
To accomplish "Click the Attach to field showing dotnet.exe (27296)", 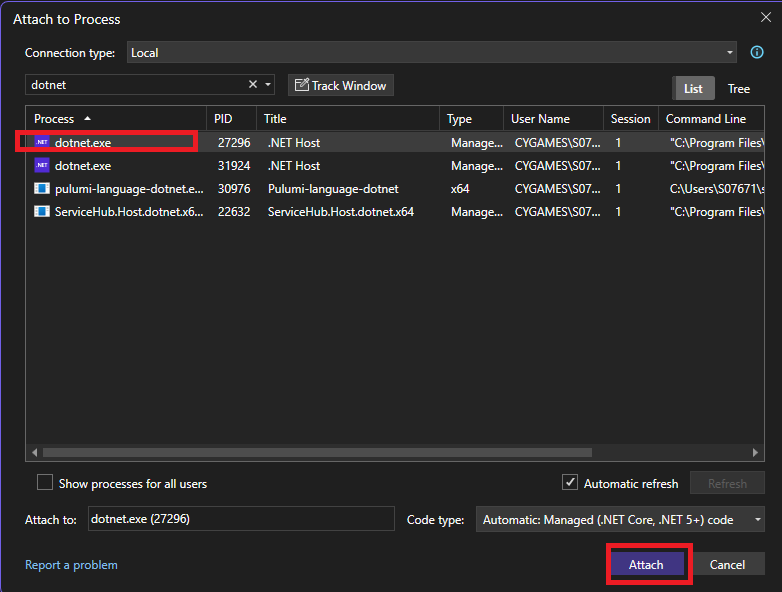I will click(241, 519).
